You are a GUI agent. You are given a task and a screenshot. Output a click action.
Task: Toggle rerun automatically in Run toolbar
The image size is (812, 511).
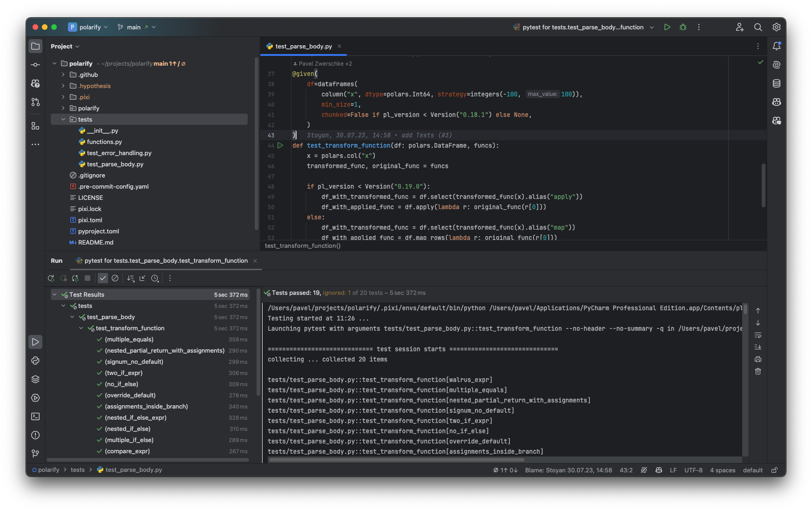[75, 278]
